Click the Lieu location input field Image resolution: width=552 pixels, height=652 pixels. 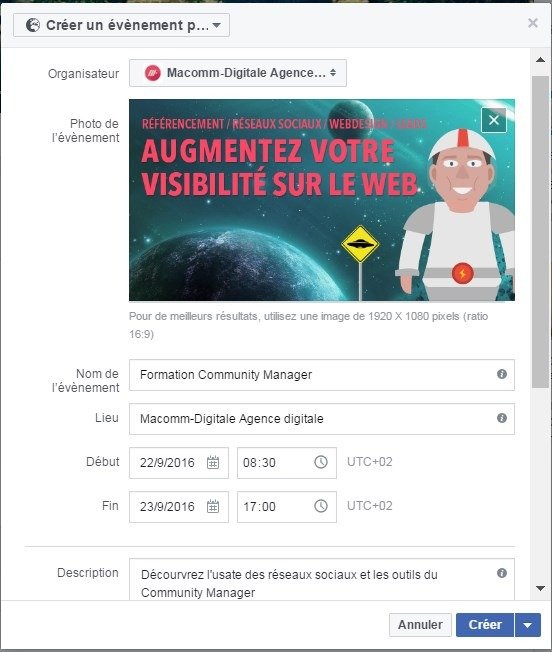point(322,419)
